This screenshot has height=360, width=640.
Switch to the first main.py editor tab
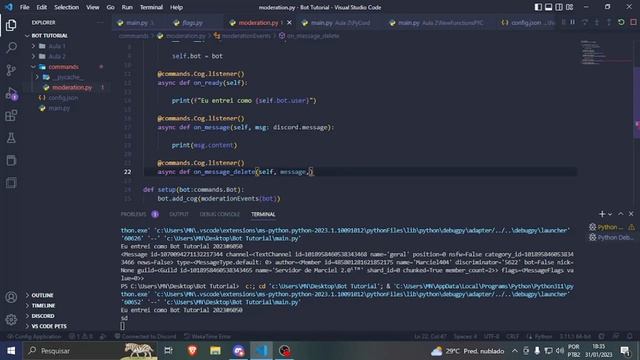pyautogui.click(x=137, y=23)
